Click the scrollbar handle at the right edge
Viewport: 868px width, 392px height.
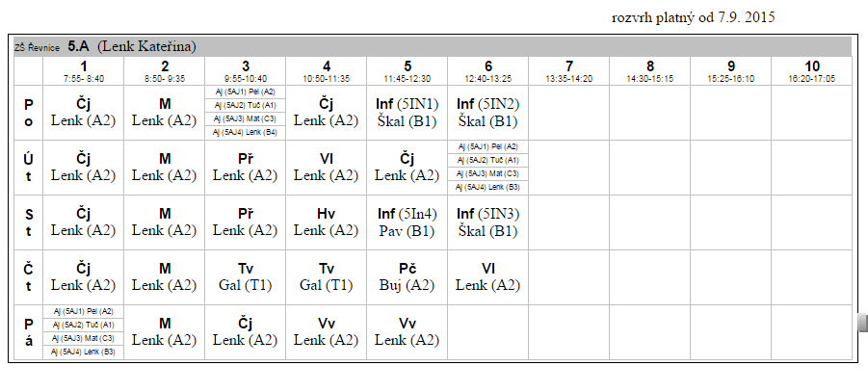coord(863,323)
